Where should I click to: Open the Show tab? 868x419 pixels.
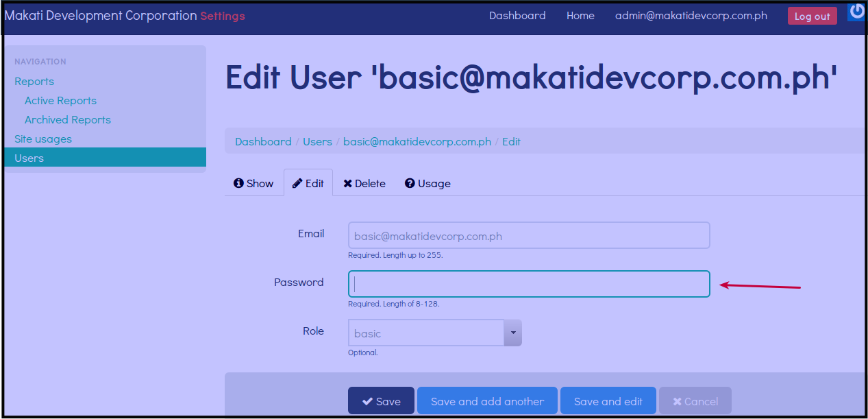pos(253,183)
